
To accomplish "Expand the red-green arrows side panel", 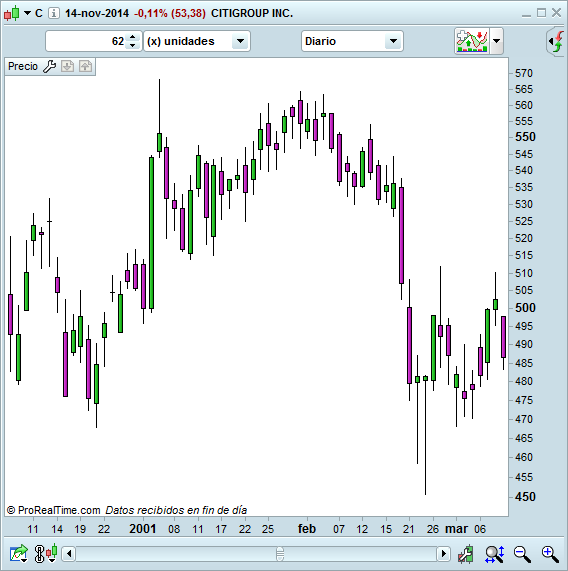I will [556, 41].
